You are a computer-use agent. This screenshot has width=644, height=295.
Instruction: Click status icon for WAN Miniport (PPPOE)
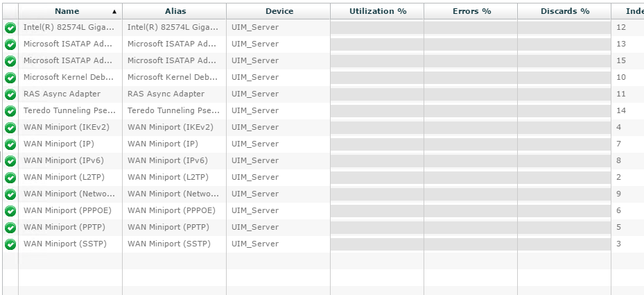click(x=10, y=211)
